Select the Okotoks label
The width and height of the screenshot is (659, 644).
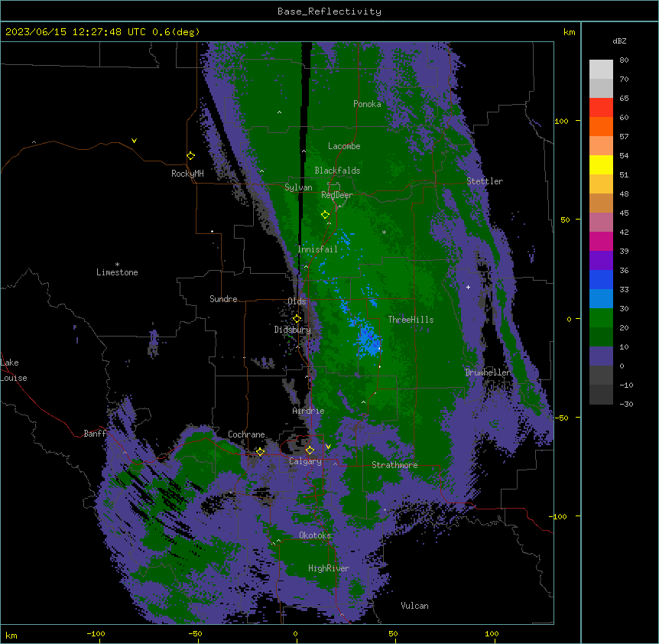(315, 535)
